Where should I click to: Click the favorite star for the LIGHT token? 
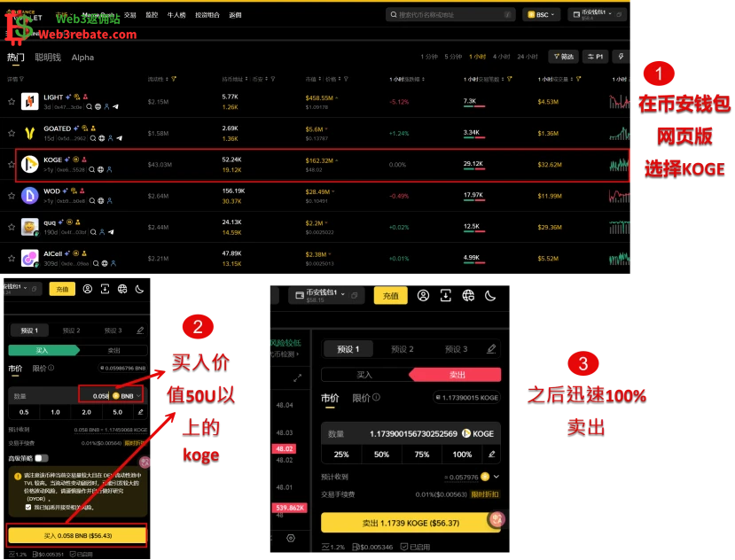[x=12, y=102]
